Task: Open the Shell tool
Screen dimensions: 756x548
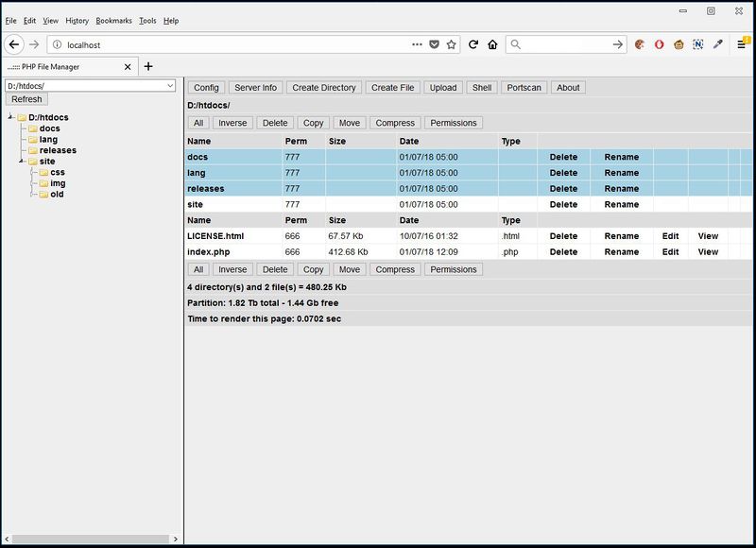Action: [x=482, y=88]
